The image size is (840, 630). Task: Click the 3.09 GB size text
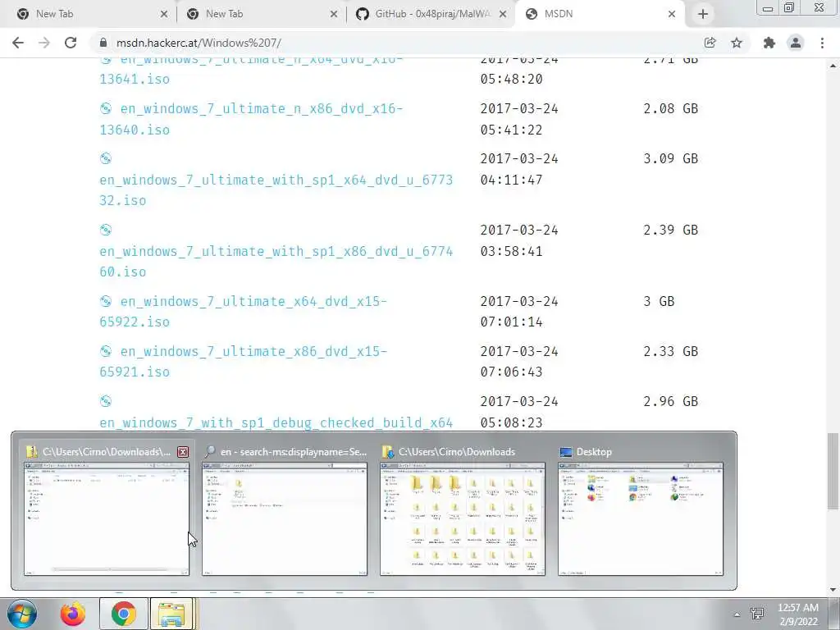[x=671, y=158]
